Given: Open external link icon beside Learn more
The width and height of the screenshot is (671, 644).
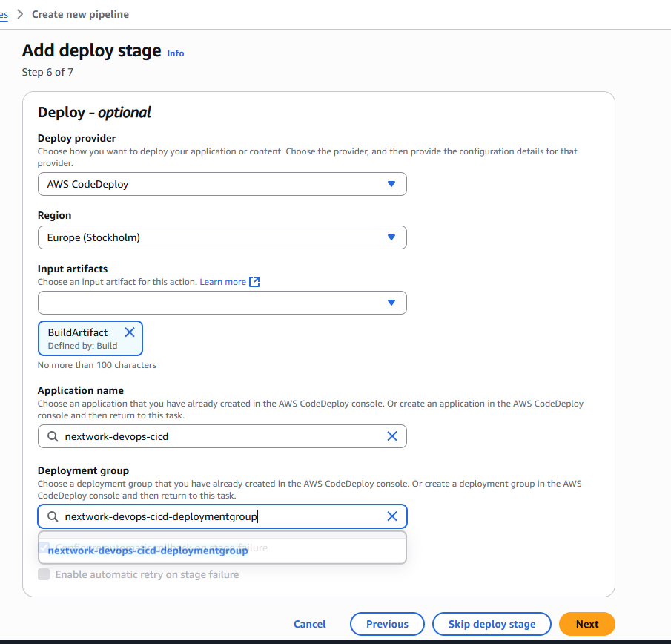Looking at the screenshot, I should coord(254,282).
